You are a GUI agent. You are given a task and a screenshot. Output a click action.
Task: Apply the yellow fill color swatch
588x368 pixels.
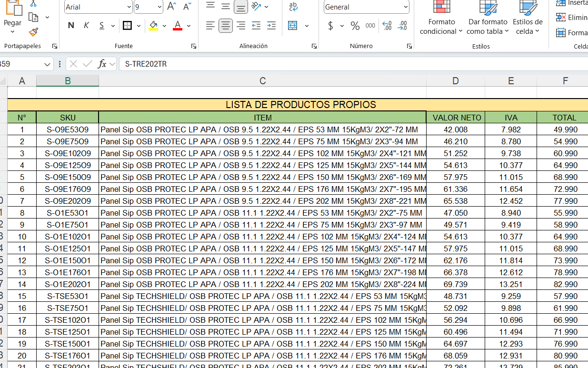(x=153, y=26)
